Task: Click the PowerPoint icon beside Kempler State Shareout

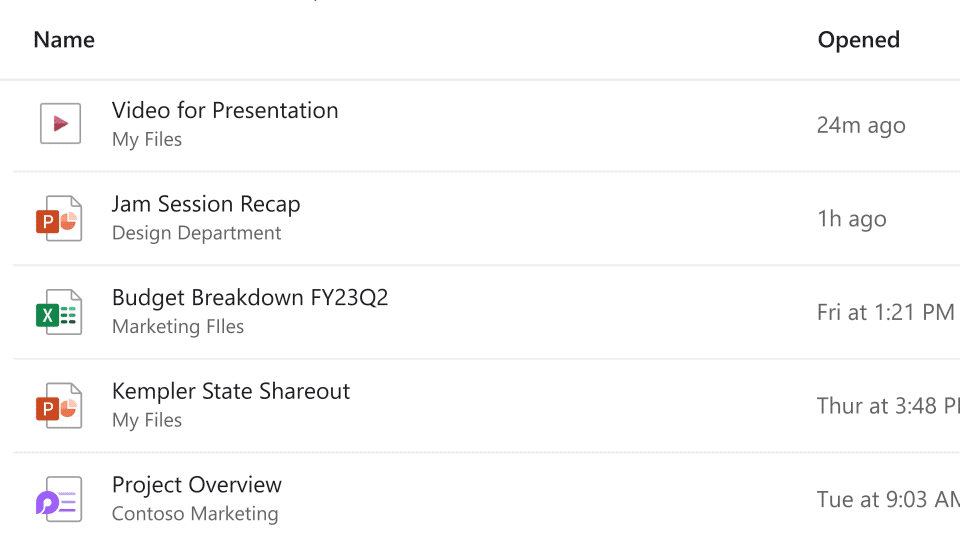Action: click(58, 405)
